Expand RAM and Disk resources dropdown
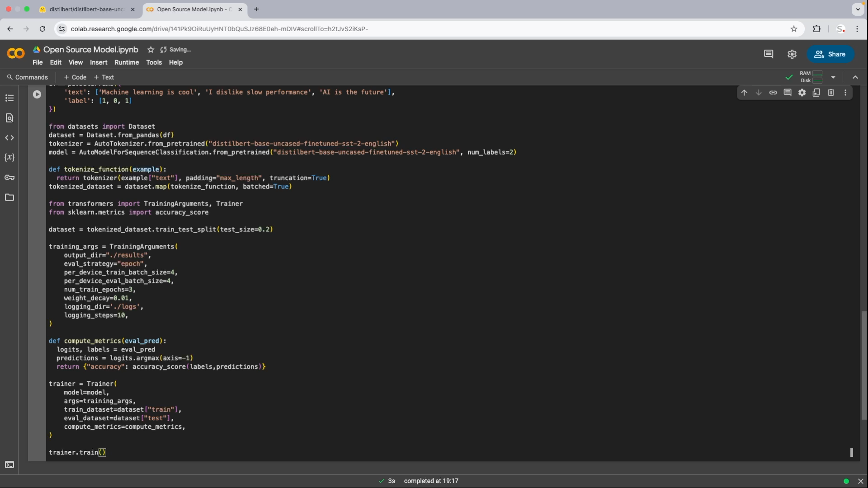 pos(833,77)
